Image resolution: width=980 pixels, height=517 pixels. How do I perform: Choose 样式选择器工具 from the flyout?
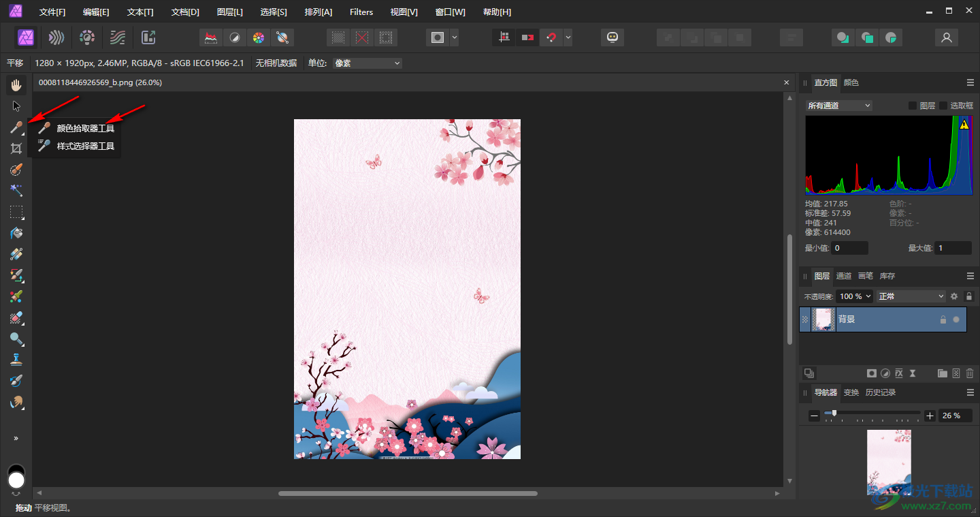pos(85,146)
